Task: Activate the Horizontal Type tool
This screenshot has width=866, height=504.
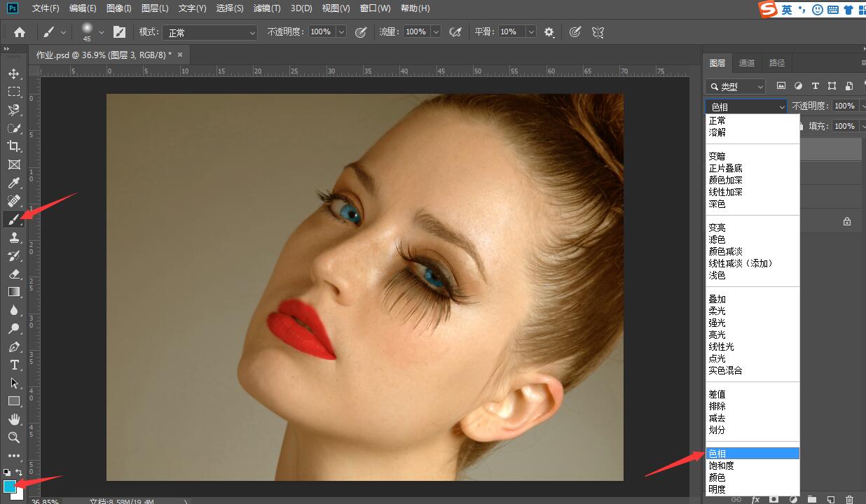Action: tap(14, 365)
